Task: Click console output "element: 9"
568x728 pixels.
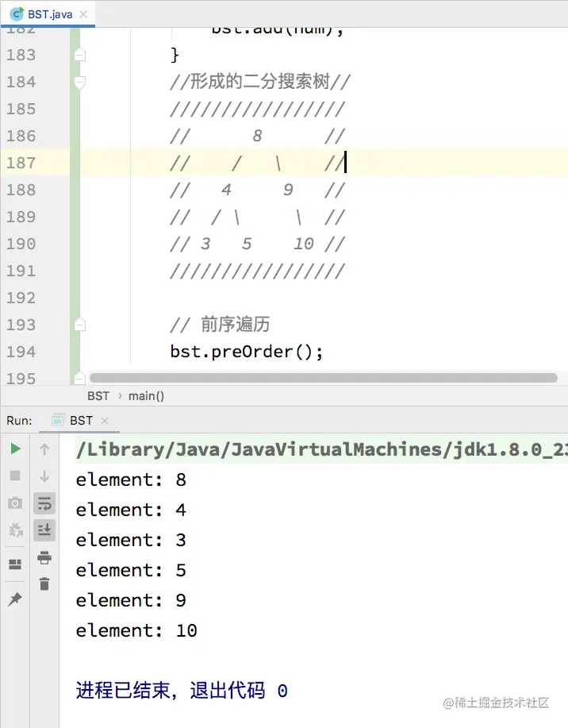Action: coord(131,600)
